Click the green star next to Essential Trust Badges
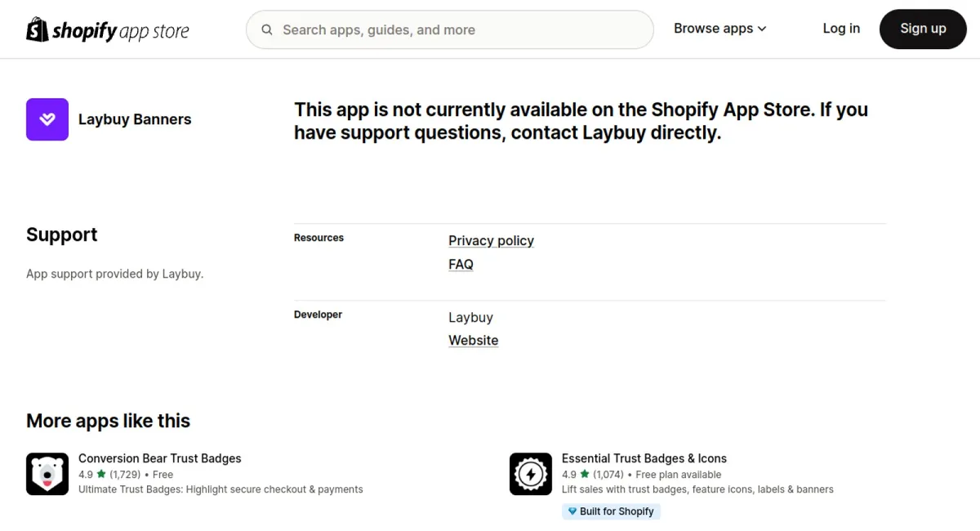The image size is (980, 531). 585,474
